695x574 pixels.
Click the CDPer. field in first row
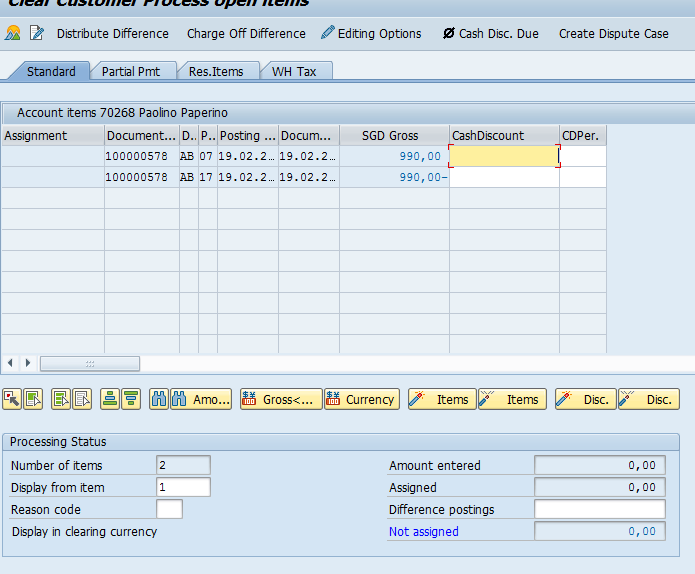(583, 156)
